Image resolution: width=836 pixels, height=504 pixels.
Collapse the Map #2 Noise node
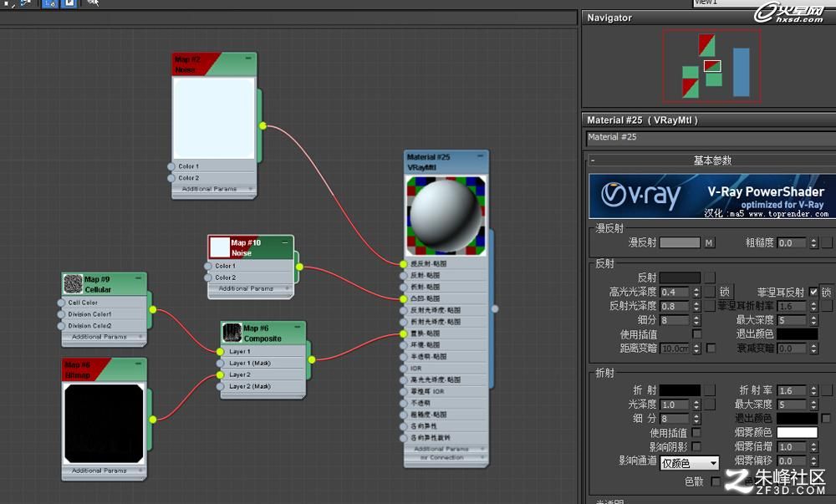pyautogui.click(x=248, y=58)
